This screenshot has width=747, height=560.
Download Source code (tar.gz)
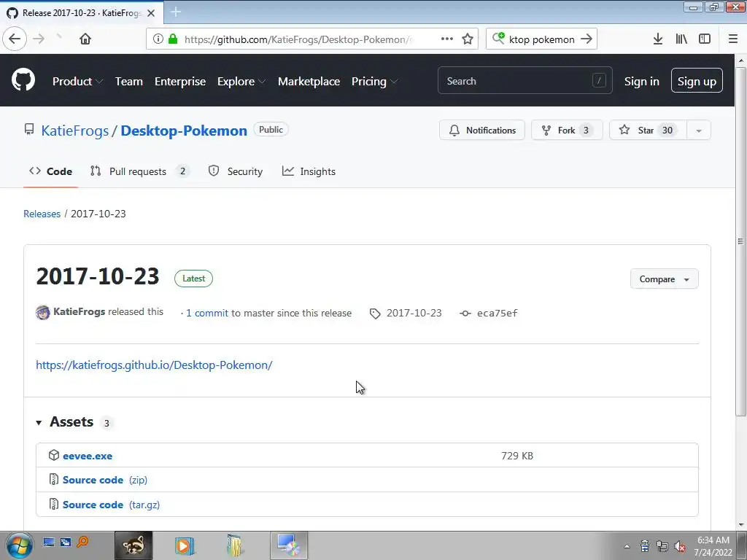click(111, 505)
